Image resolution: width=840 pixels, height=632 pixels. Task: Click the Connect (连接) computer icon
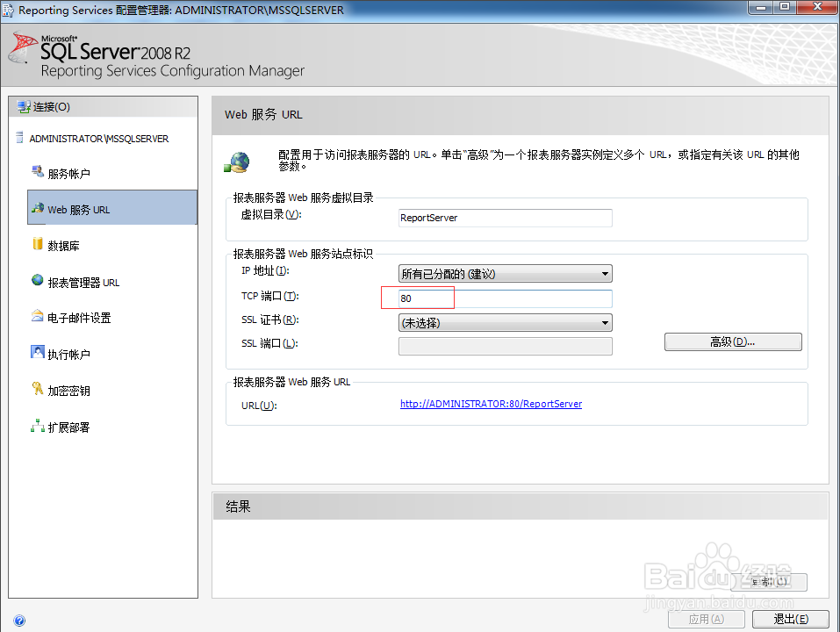(23, 106)
